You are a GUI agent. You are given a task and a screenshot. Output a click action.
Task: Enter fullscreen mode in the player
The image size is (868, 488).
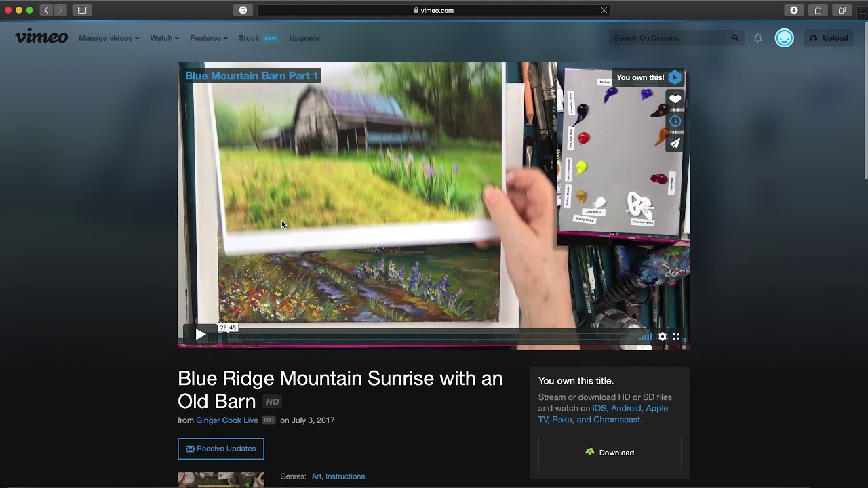[x=676, y=336]
